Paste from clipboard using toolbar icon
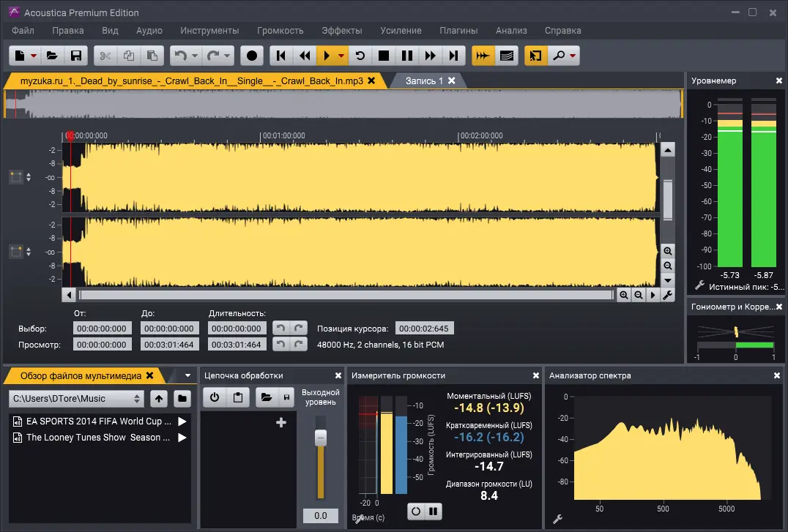Viewport: 788px width, 532px height. click(152, 56)
